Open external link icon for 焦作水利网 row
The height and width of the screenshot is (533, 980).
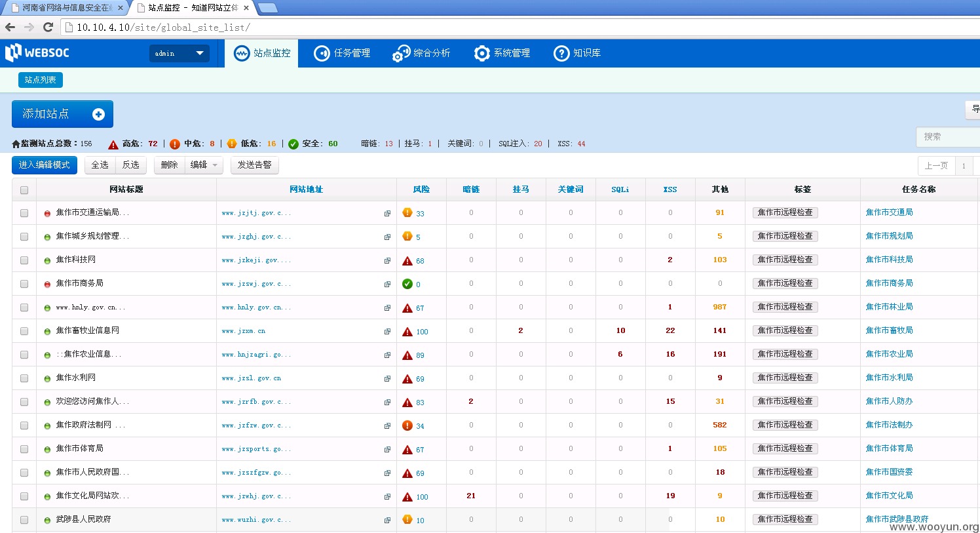[387, 378]
